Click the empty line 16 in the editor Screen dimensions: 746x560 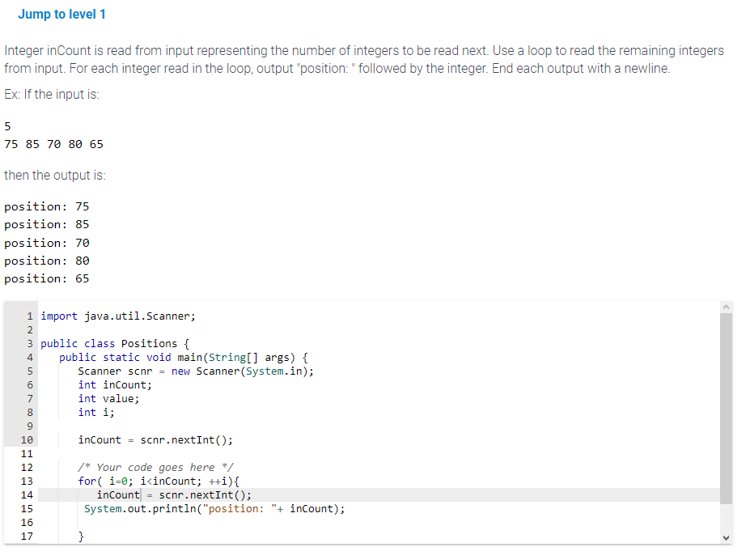(x=379, y=523)
